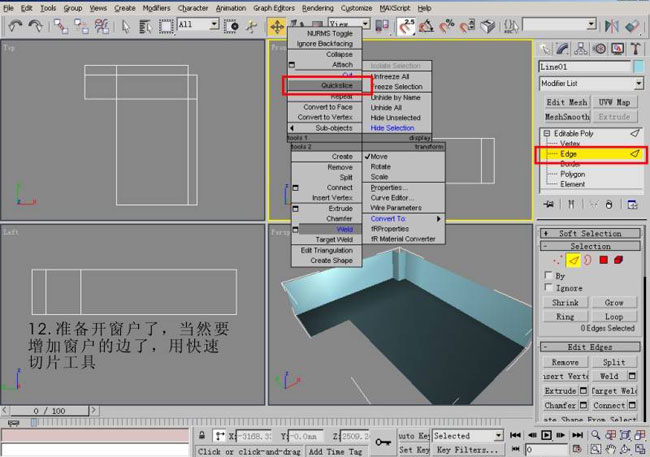
Task: Toggle the Edge sub-object icon in Selection
Action: coord(573,260)
